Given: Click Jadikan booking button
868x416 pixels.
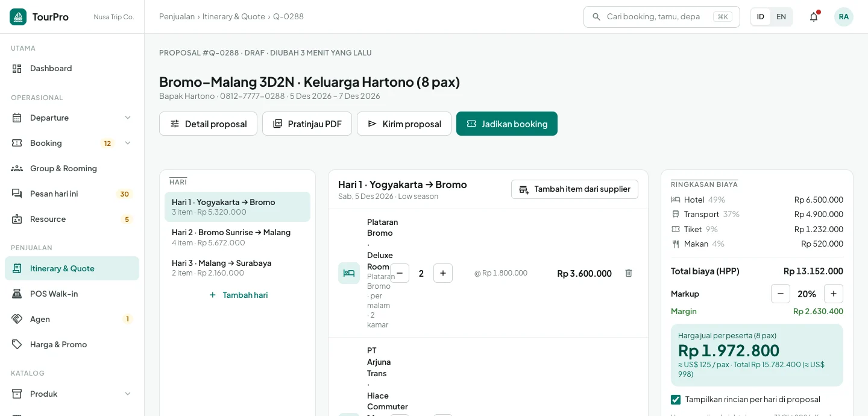Looking at the screenshot, I should (507, 124).
